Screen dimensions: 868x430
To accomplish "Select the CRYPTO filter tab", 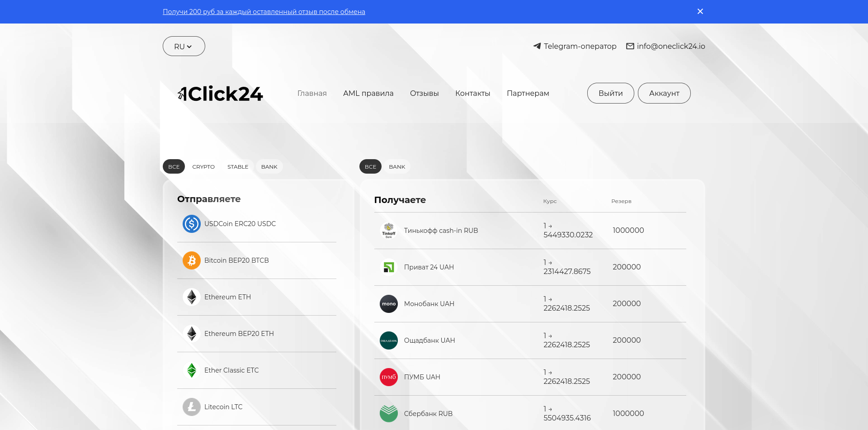I will (x=203, y=166).
